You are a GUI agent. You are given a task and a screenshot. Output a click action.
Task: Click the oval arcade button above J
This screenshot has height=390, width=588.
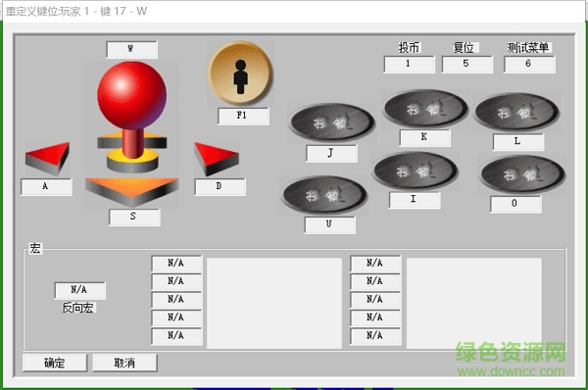(x=332, y=122)
